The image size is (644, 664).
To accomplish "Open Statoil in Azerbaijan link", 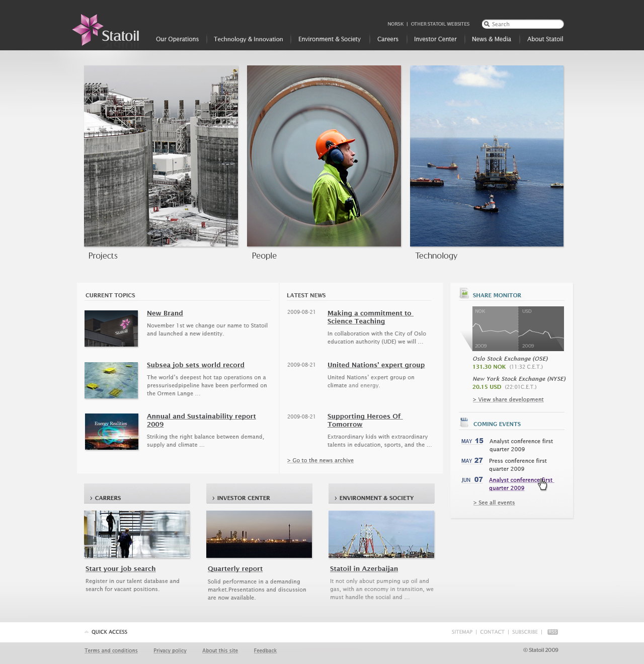I will (364, 569).
